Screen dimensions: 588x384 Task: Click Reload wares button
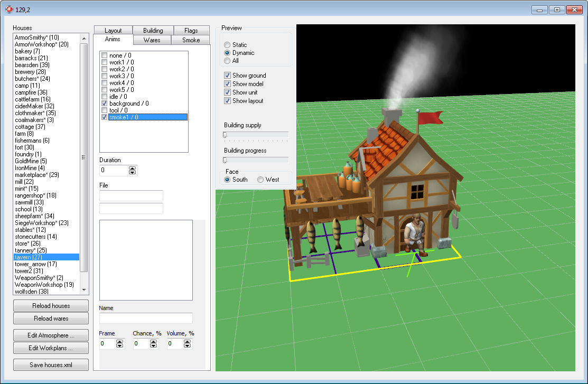51,319
